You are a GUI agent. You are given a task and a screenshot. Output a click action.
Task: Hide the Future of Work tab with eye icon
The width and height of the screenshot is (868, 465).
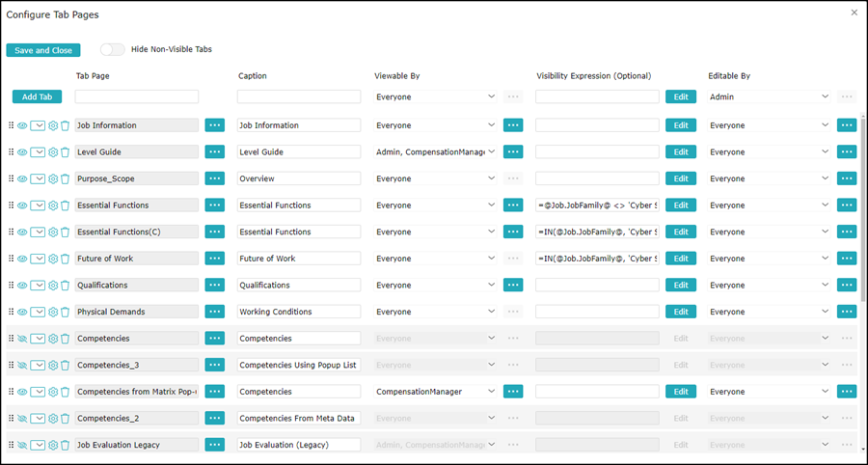22,259
